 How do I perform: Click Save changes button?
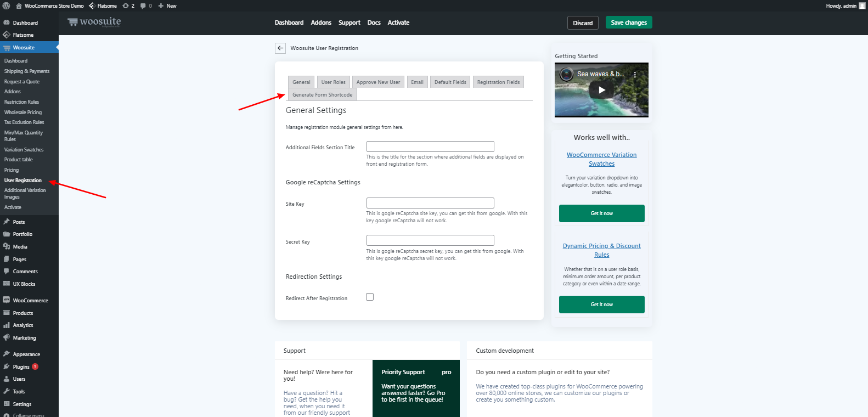coord(629,22)
